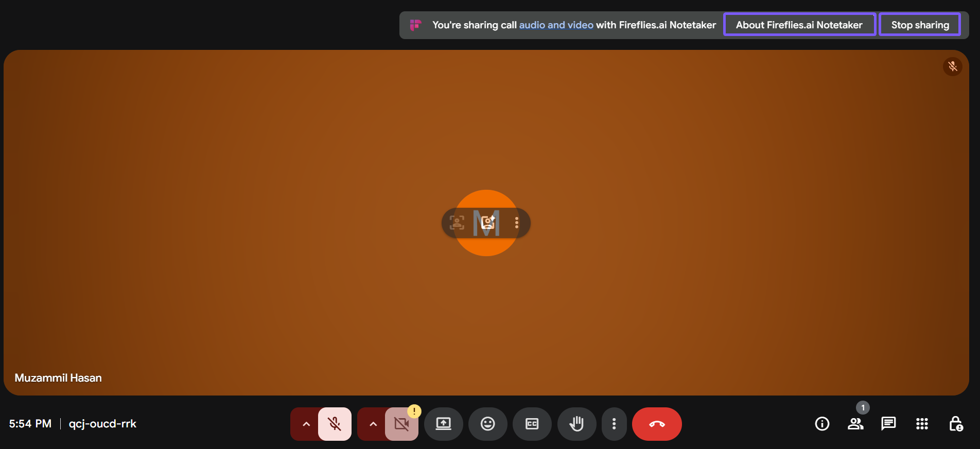Click Stop sharing button
The height and width of the screenshot is (449, 980).
(x=920, y=25)
